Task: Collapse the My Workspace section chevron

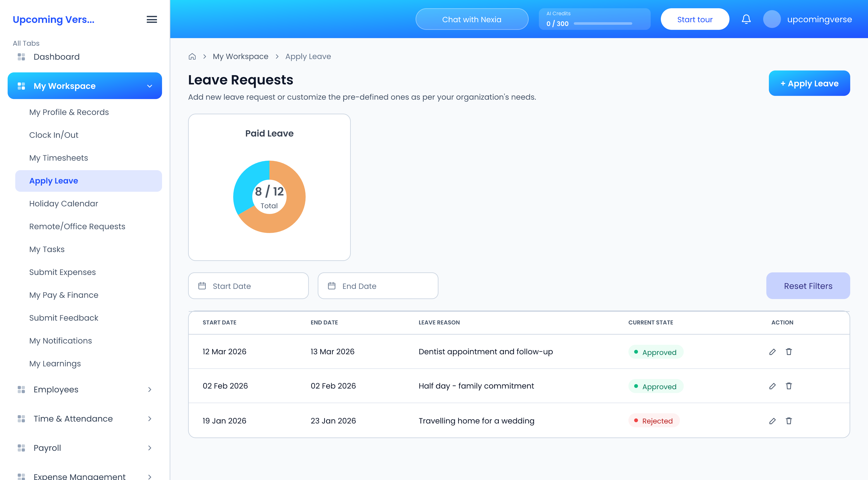Action: 150,86
